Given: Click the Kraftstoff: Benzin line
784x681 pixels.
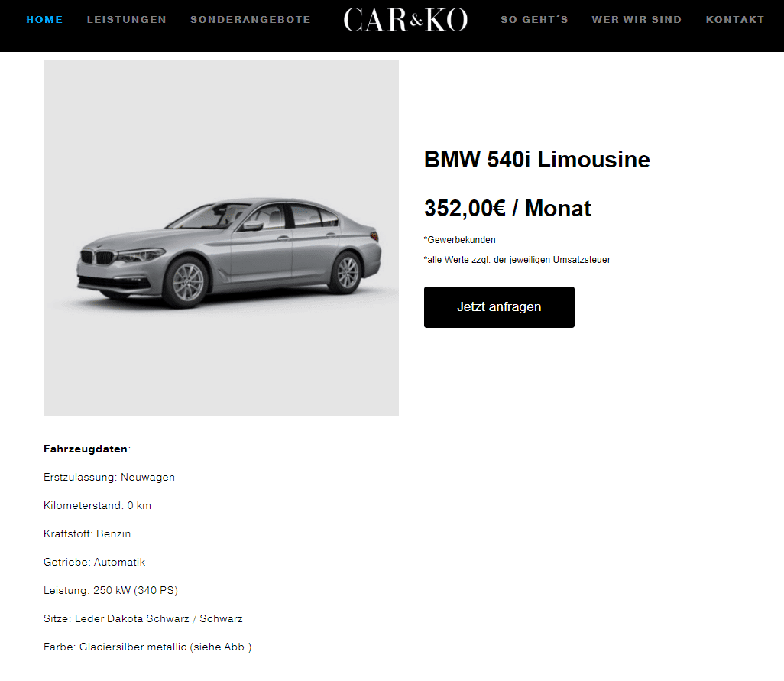Looking at the screenshot, I should 87,534.
